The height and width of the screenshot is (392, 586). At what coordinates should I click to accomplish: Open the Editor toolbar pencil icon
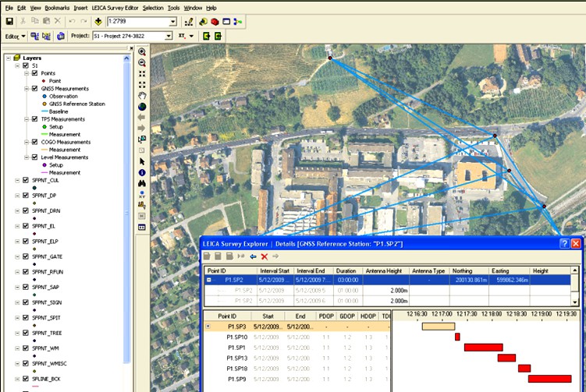pyautogui.click(x=189, y=22)
